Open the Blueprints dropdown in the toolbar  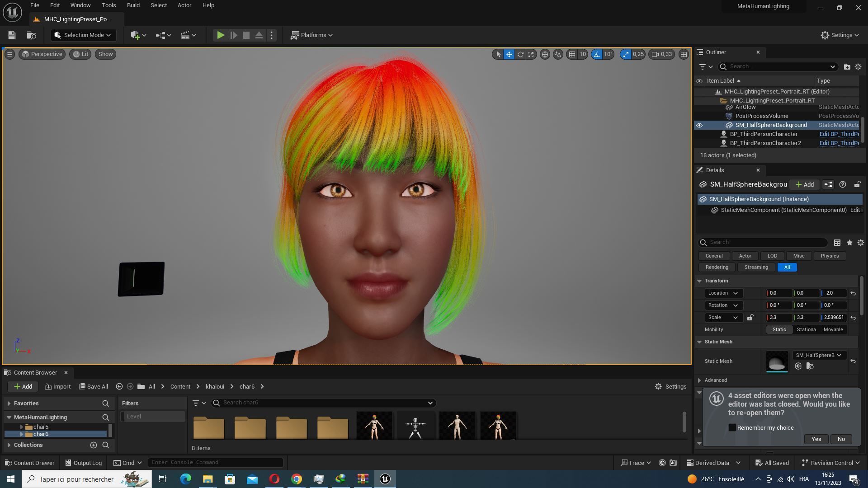click(x=163, y=35)
